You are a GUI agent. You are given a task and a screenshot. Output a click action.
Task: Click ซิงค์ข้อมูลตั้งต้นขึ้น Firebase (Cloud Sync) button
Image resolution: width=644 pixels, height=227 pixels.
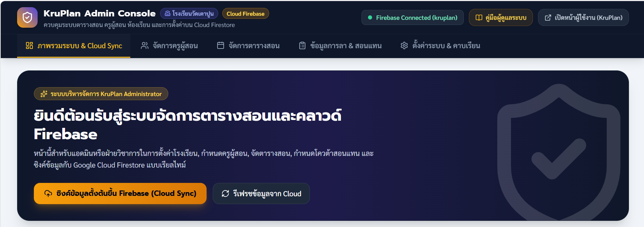coord(120,193)
